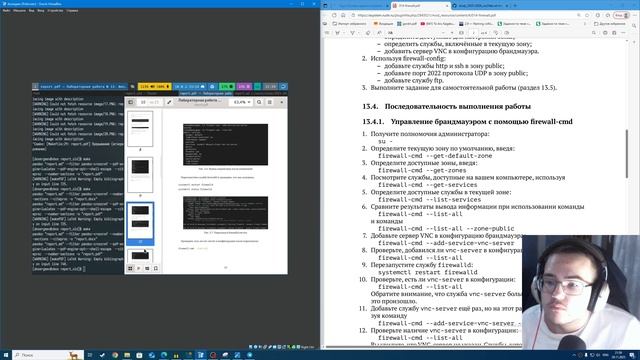Click the page number field in PDF viewer

pyautogui.click(x=143, y=102)
